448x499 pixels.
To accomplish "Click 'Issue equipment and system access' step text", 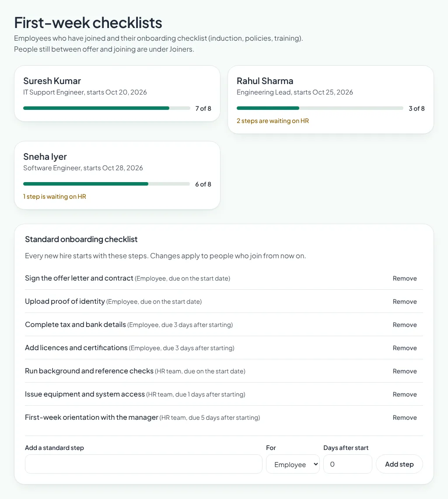I will tap(85, 394).
